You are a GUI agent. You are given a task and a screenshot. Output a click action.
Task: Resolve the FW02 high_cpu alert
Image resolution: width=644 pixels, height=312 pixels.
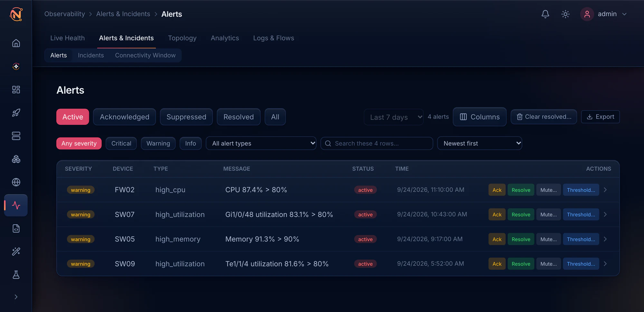[521, 190]
